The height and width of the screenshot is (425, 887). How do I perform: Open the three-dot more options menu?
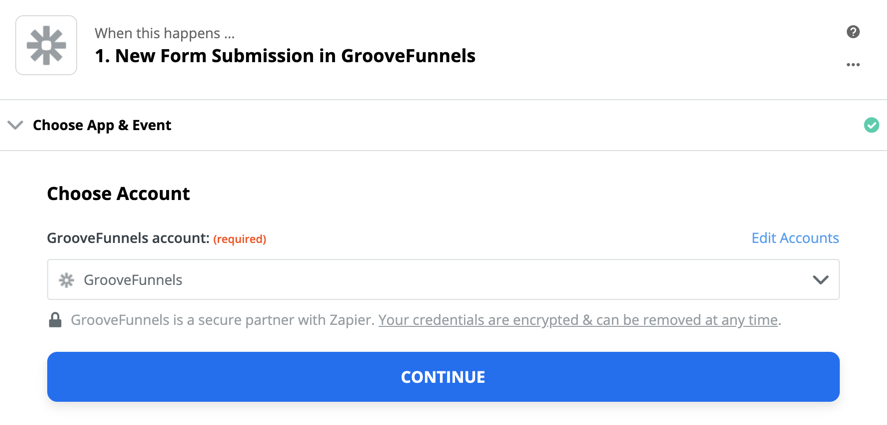coord(853,65)
